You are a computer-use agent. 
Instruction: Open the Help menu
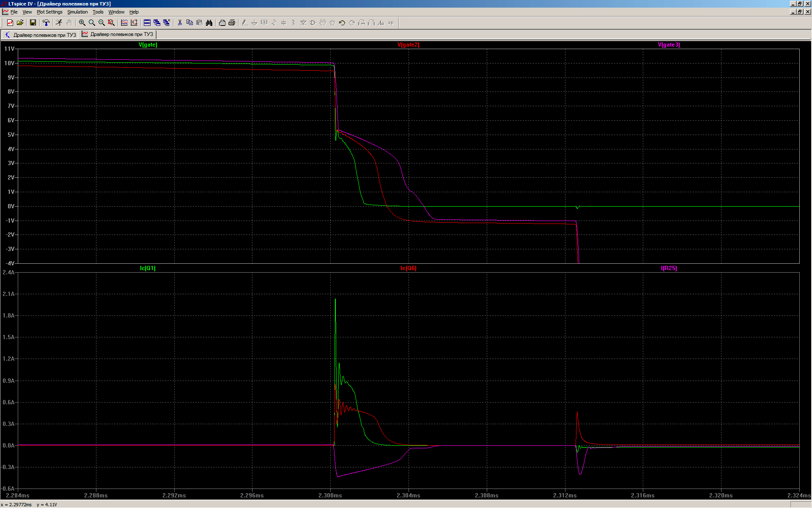point(134,12)
